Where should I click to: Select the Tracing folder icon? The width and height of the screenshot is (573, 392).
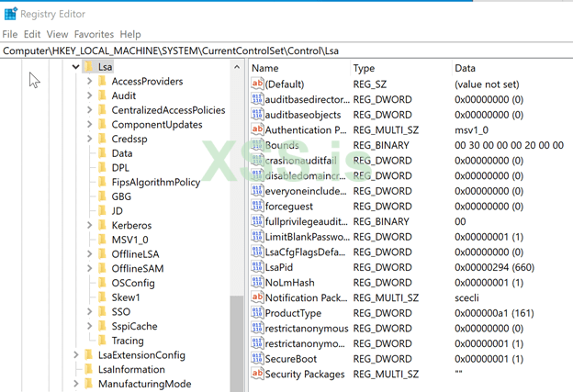tap(102, 341)
